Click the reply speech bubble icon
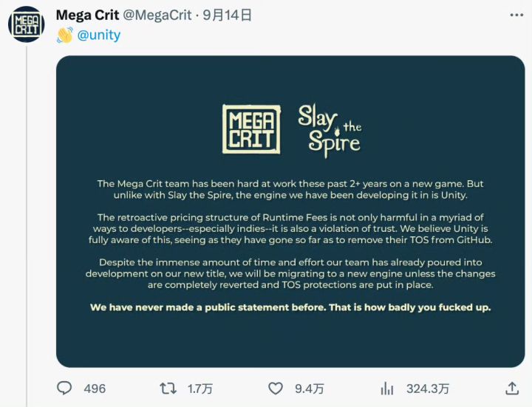This screenshot has height=407, width=532. pos(65,388)
